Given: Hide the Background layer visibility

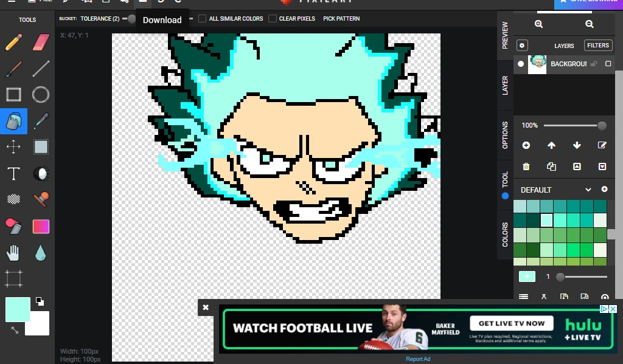Looking at the screenshot, I should pyautogui.click(x=521, y=64).
